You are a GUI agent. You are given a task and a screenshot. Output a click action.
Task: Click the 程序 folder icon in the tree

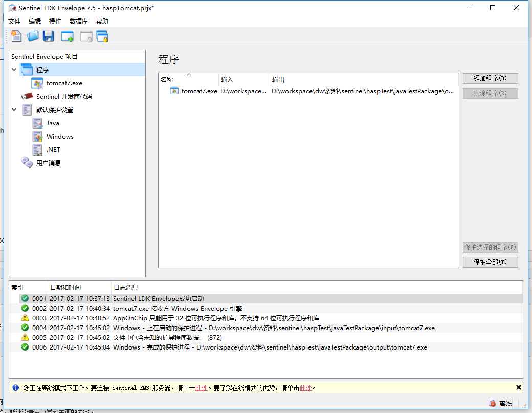click(x=27, y=70)
